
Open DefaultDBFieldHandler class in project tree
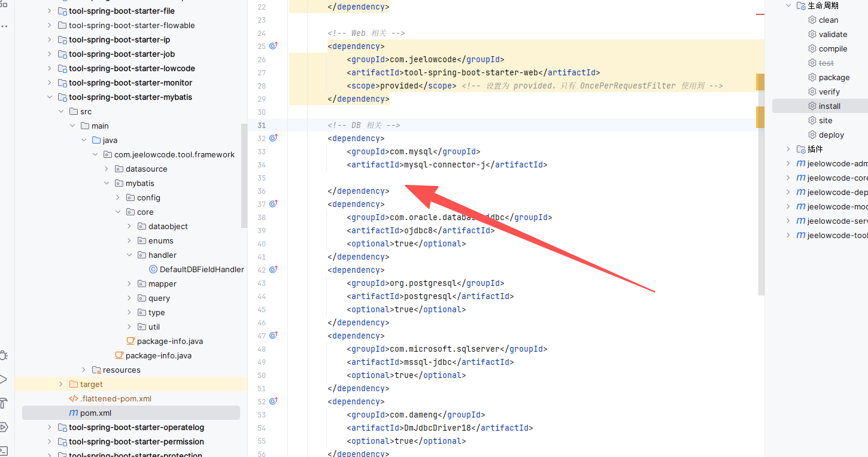tap(201, 269)
